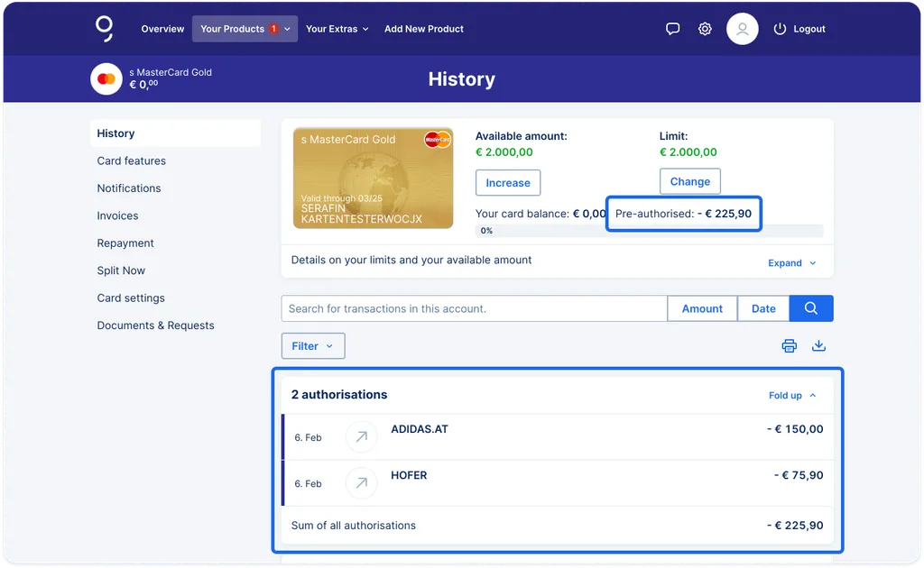Click the - € 150,00 amount
The image size is (924, 568).
coord(795,429)
